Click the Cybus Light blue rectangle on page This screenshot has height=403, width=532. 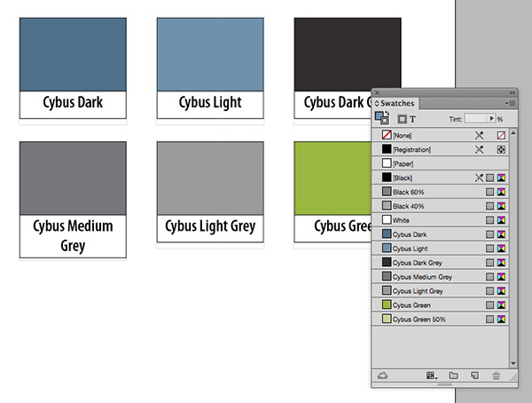pyautogui.click(x=210, y=55)
